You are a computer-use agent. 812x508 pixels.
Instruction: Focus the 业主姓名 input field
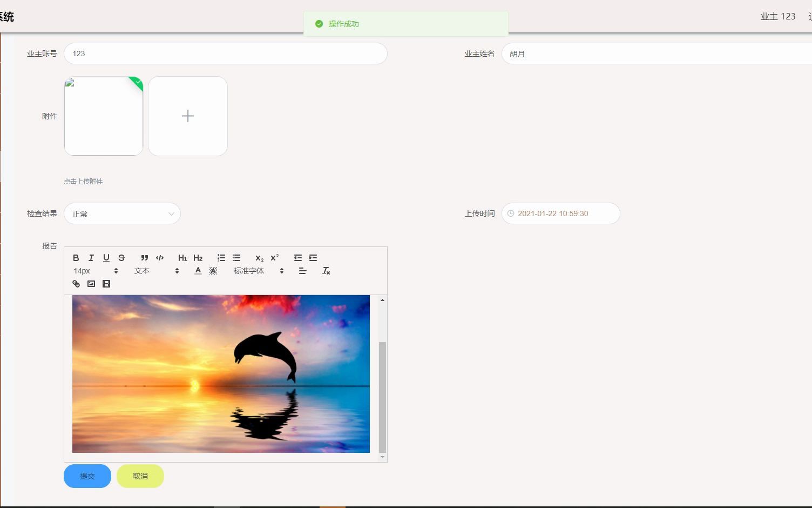657,54
